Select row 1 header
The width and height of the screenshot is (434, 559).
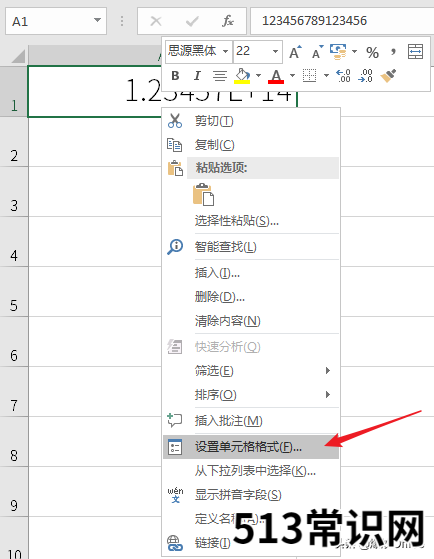(x=14, y=92)
